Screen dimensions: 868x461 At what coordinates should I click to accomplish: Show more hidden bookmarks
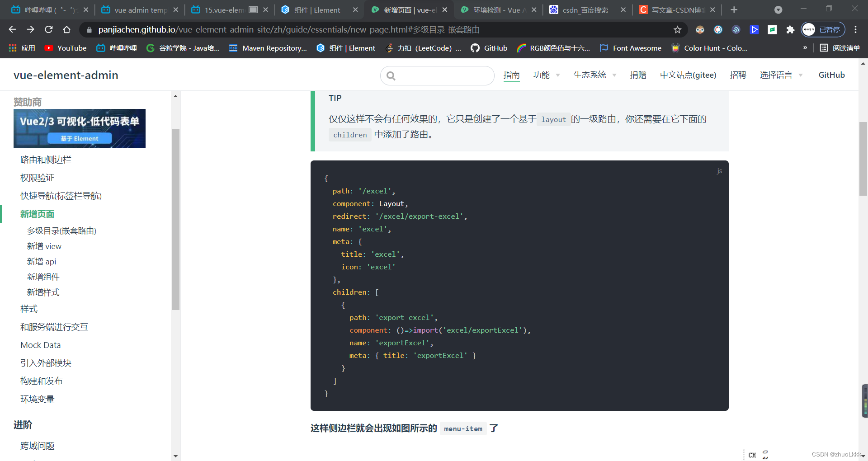click(x=805, y=47)
